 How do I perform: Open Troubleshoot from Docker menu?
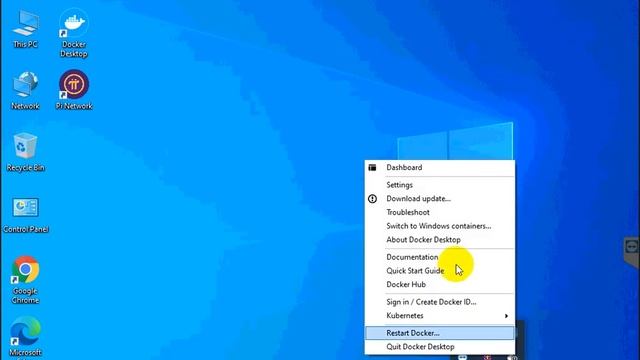[440, 212]
